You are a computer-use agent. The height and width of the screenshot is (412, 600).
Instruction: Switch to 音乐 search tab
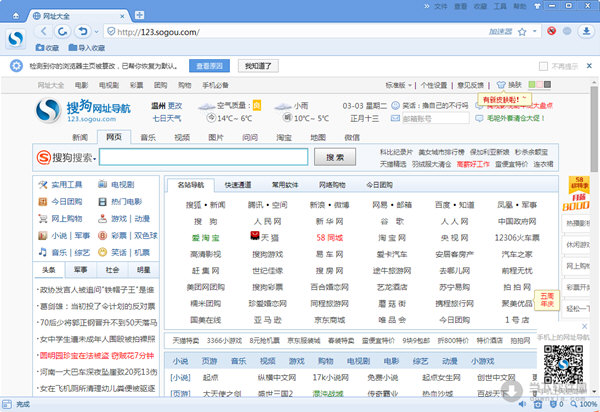(148, 137)
